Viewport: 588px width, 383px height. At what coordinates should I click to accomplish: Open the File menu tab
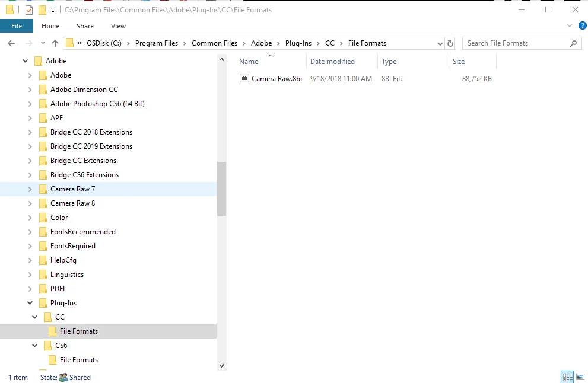(x=17, y=26)
